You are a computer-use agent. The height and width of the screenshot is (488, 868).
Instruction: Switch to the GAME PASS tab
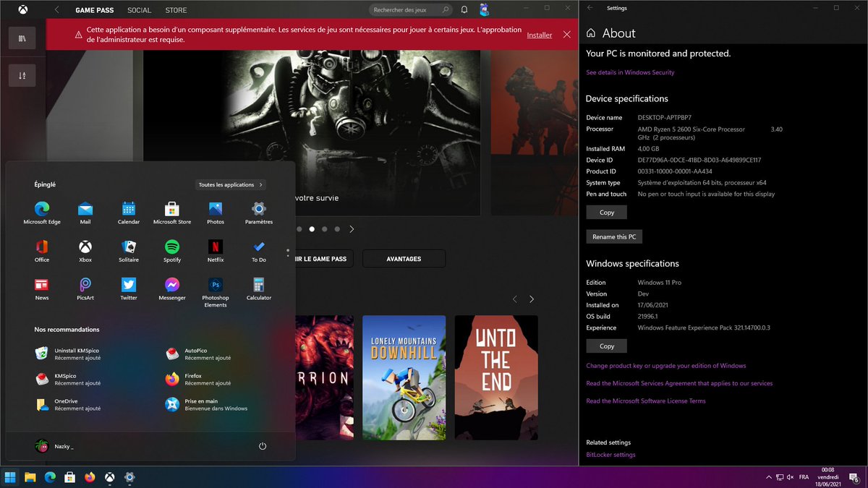[94, 10]
